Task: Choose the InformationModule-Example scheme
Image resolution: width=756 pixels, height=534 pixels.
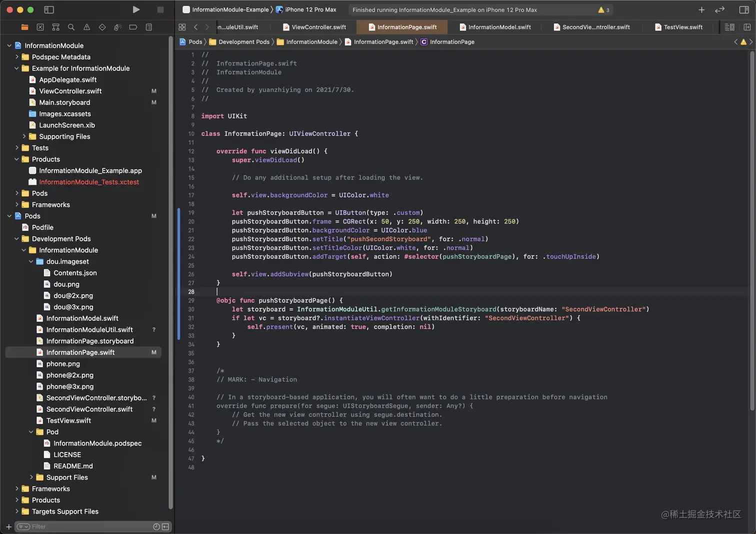Action: click(x=226, y=9)
